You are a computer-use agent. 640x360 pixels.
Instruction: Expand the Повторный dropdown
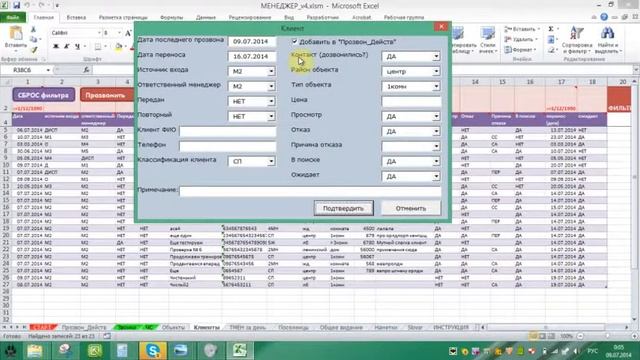click(271, 116)
